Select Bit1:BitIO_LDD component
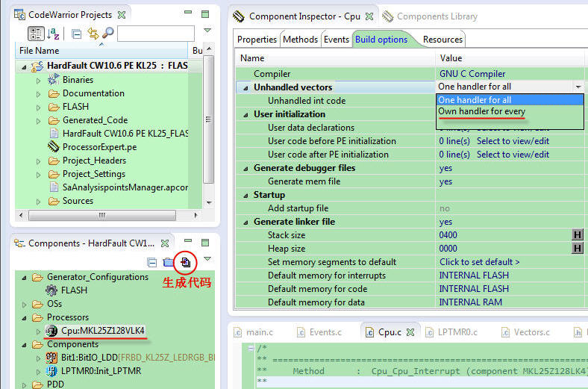Screen dimensions: 588x389 [90, 358]
